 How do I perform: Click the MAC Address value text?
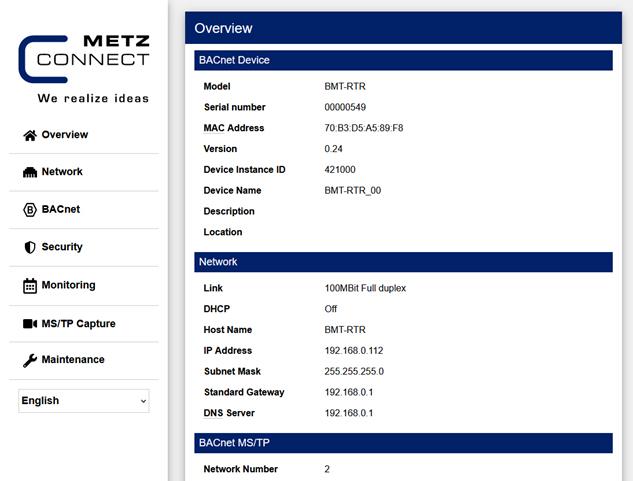click(x=364, y=128)
